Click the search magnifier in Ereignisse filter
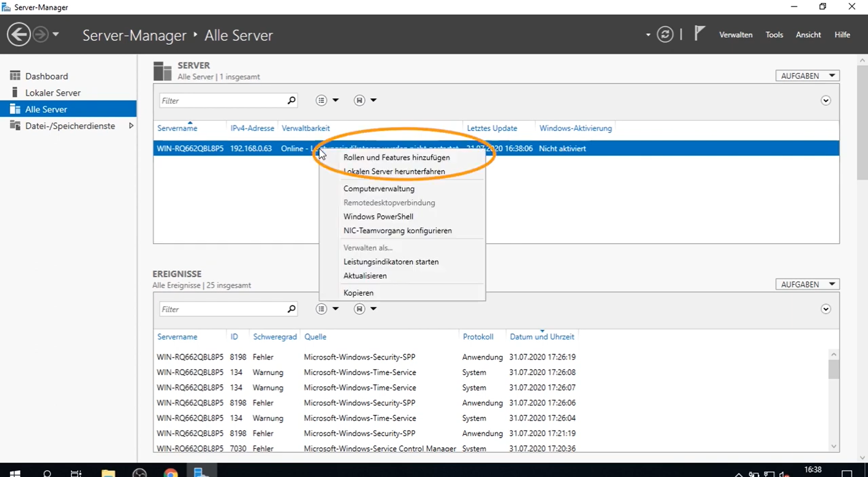The image size is (868, 477). click(292, 309)
